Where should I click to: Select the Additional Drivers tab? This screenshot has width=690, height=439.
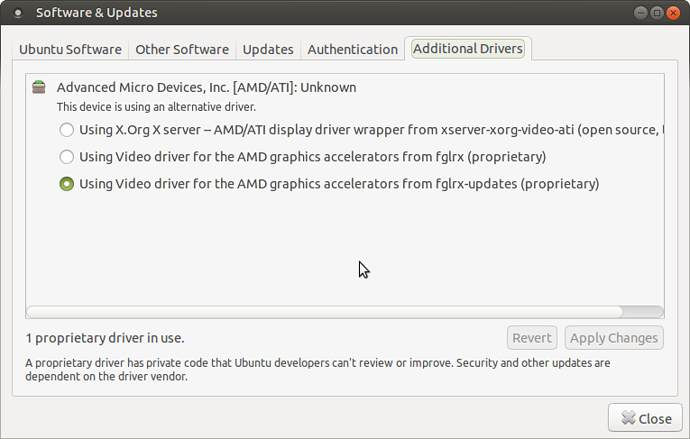tap(468, 48)
